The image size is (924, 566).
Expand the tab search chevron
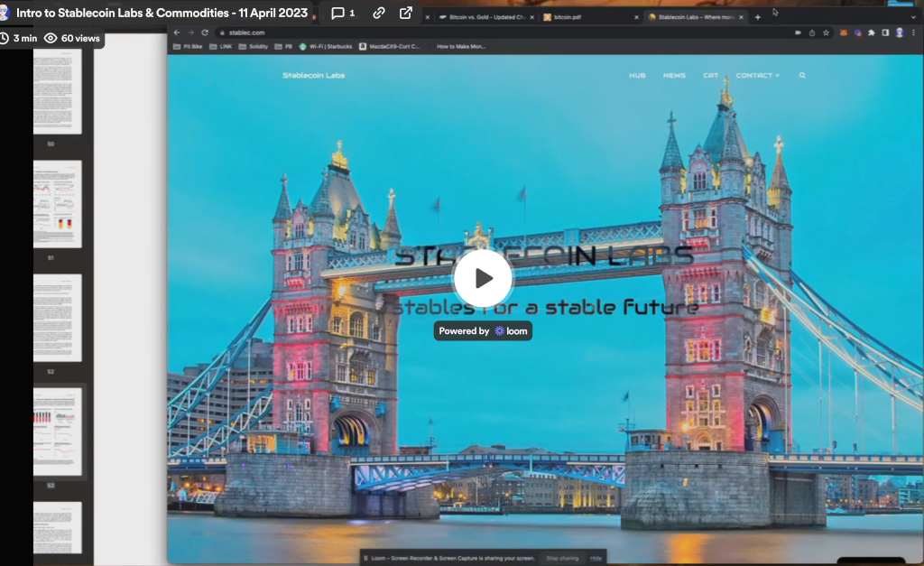click(913, 17)
